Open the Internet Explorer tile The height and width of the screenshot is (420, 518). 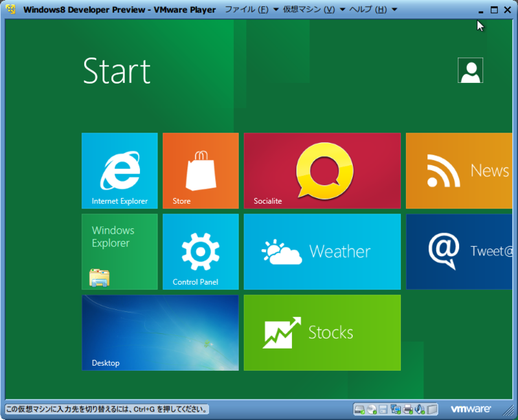pyautogui.click(x=120, y=171)
